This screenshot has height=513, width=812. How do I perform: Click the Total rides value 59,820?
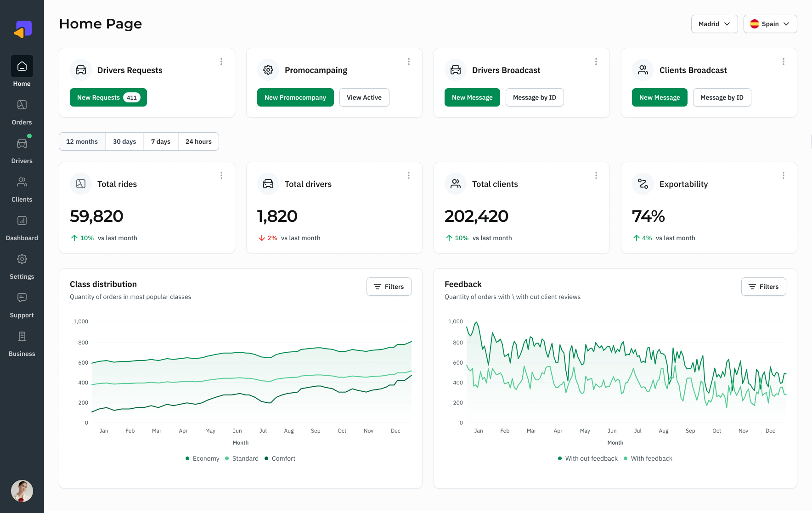point(96,216)
